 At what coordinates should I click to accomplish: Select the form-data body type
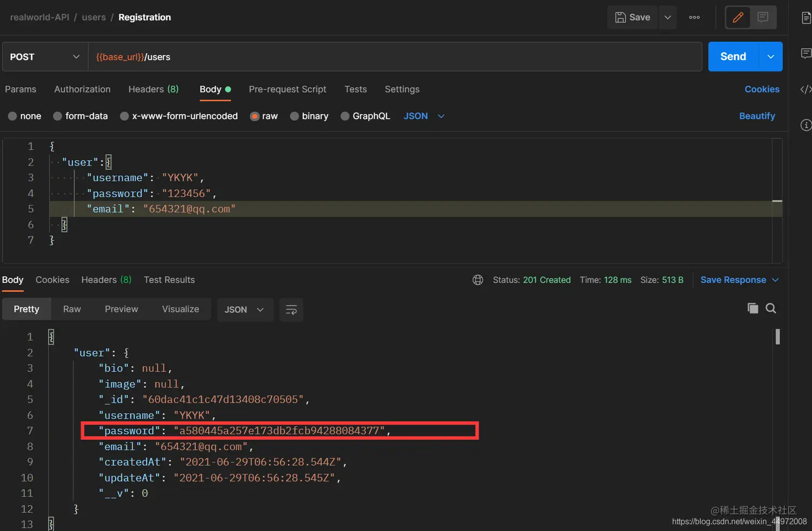pos(81,116)
